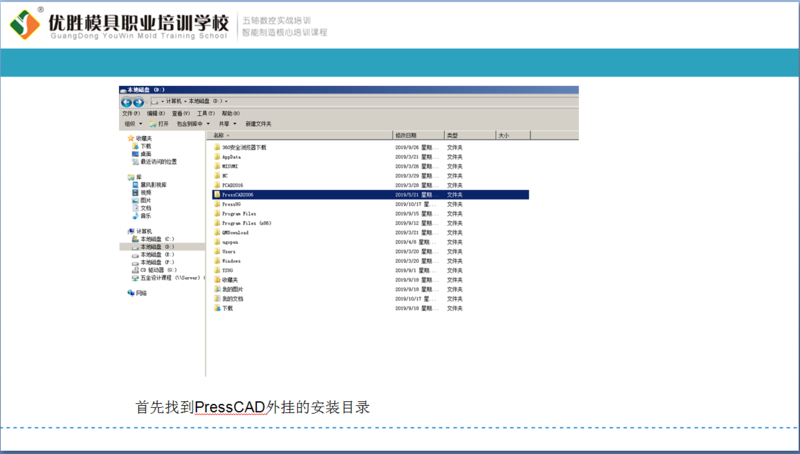Click the Back navigation arrow

tap(126, 102)
